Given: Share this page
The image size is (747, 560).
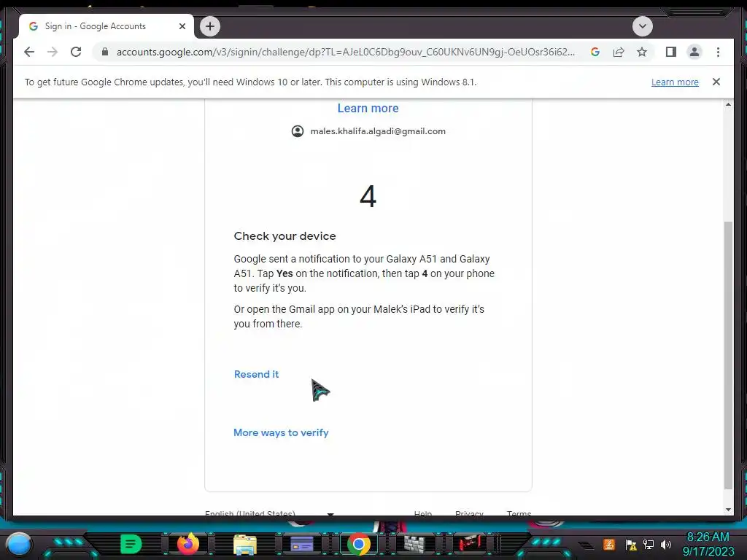Looking at the screenshot, I should [619, 52].
